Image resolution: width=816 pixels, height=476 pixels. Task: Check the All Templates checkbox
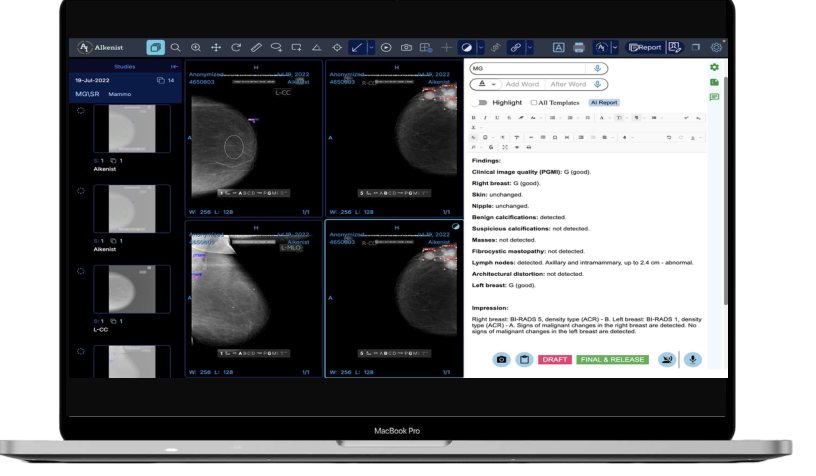pos(533,102)
